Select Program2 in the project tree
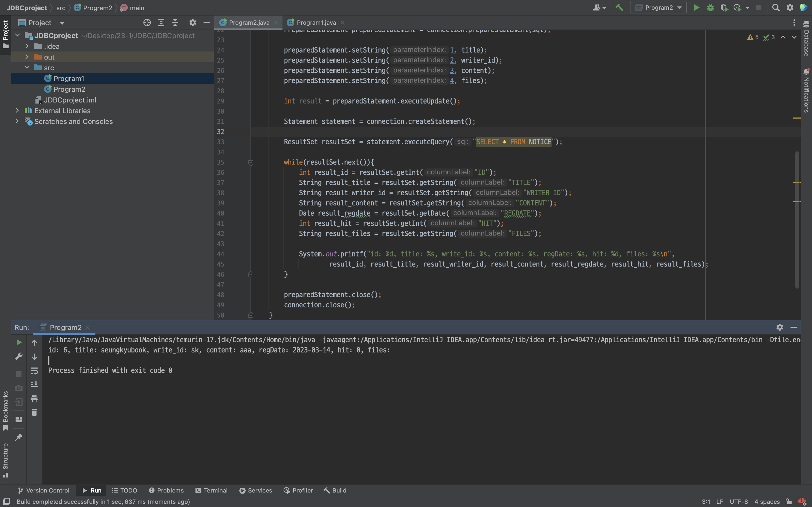The width and height of the screenshot is (812, 507). (69, 89)
